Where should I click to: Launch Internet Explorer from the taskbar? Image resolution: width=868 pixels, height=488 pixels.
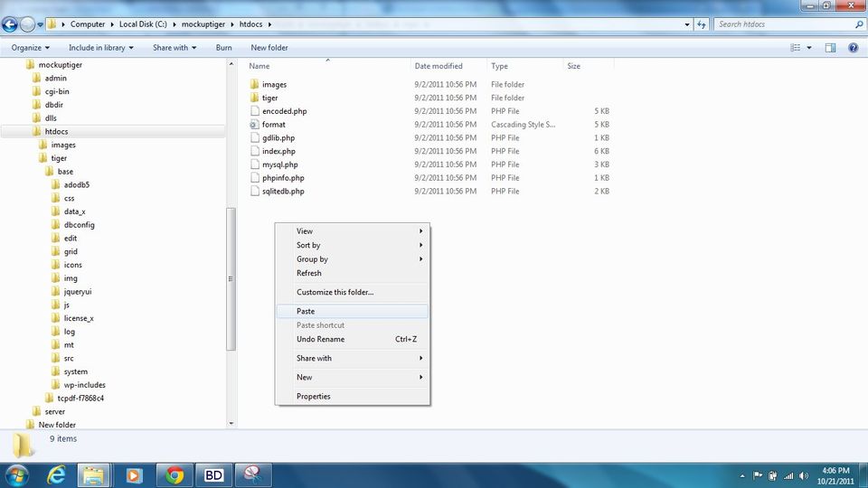(x=56, y=474)
